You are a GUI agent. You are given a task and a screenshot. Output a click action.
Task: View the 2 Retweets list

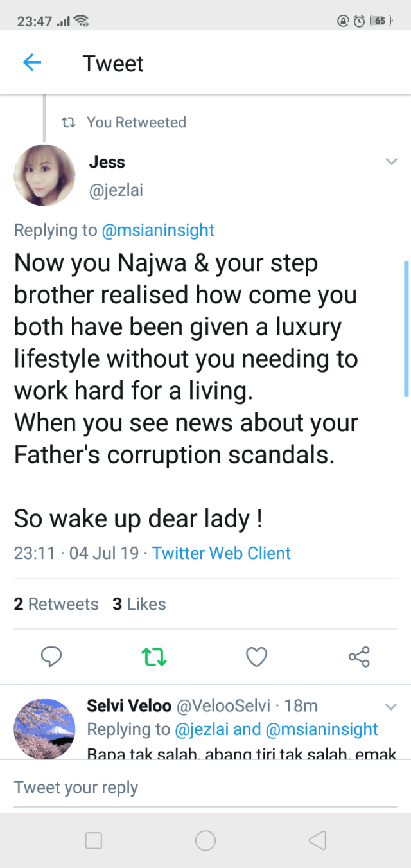(x=56, y=604)
